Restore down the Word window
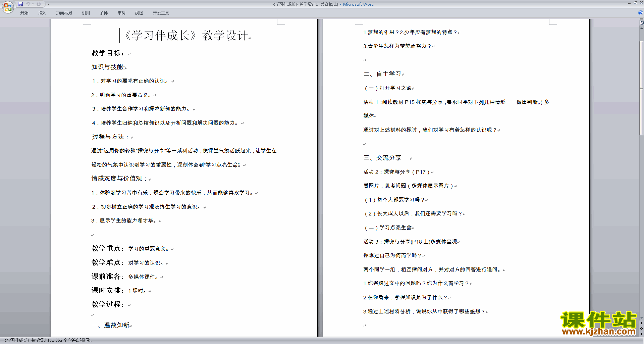644x344 pixels. [635, 3]
